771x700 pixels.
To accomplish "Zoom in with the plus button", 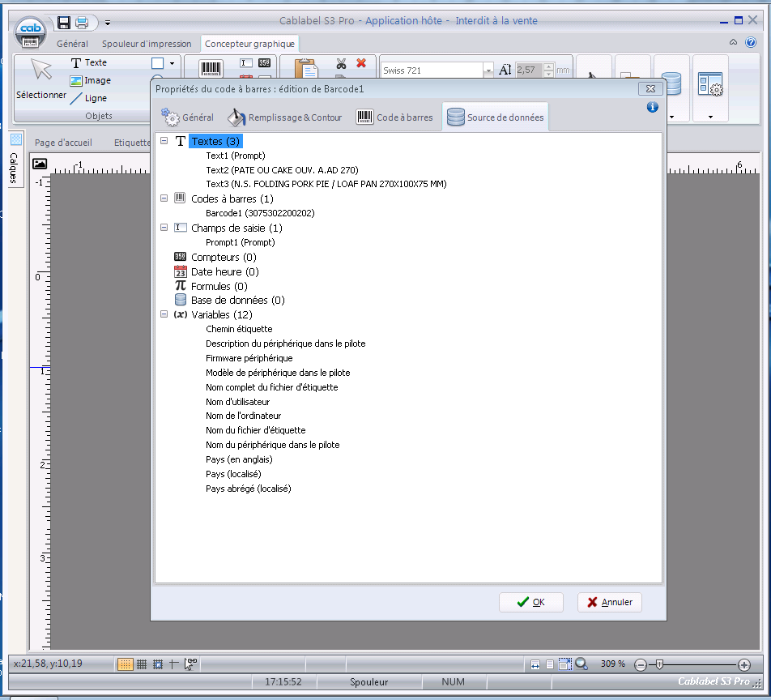I will tap(744, 665).
